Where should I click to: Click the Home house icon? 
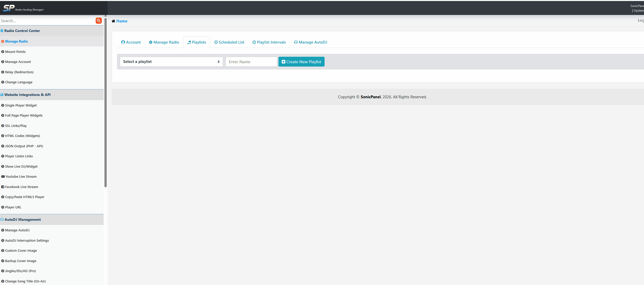point(113,21)
